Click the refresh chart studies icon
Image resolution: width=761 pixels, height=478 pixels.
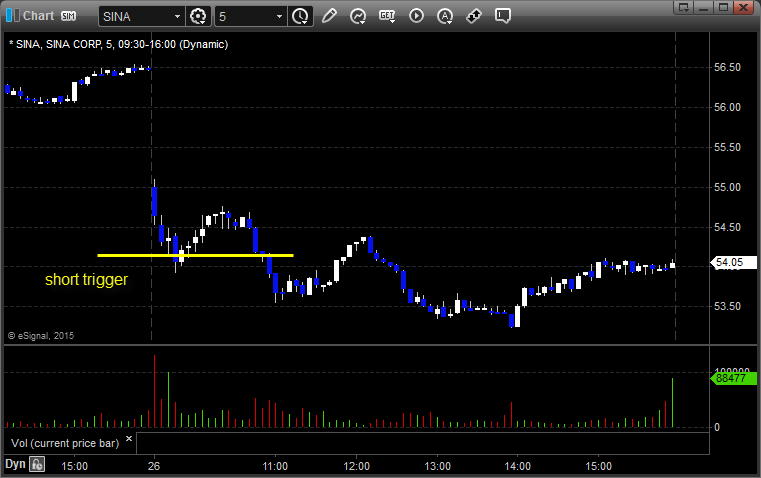click(358, 16)
